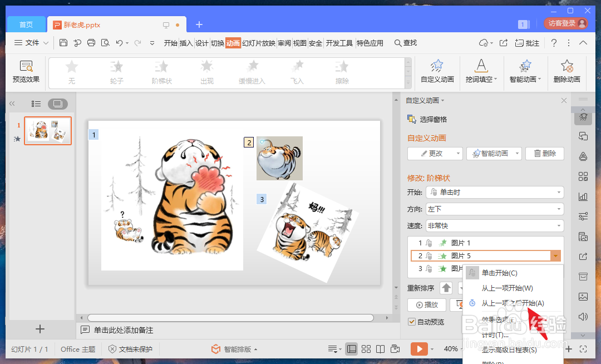The width and height of the screenshot is (601, 364).
Task: Click the Comments (批注) button
Action: click(527, 43)
